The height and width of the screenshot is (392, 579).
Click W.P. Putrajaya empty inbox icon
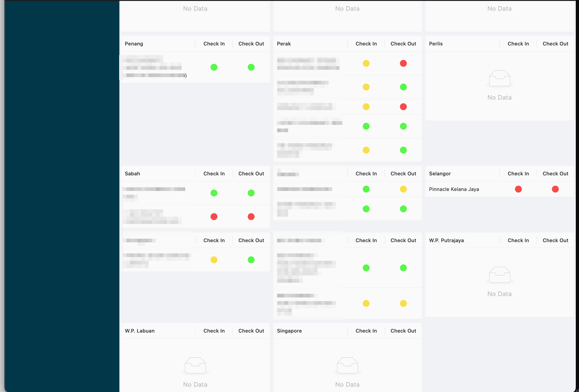pos(500,275)
